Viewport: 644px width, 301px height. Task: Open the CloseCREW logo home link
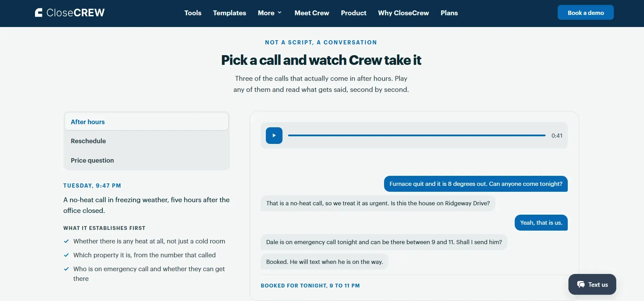tap(70, 13)
